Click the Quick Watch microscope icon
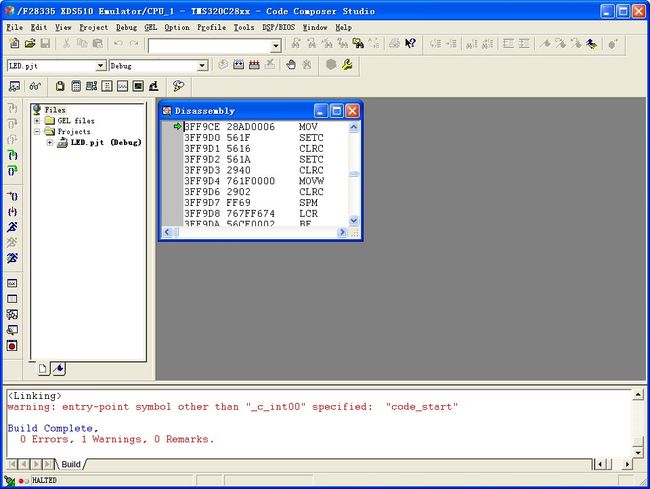Image resolution: width=650 pixels, height=489 pixels. (x=154, y=86)
